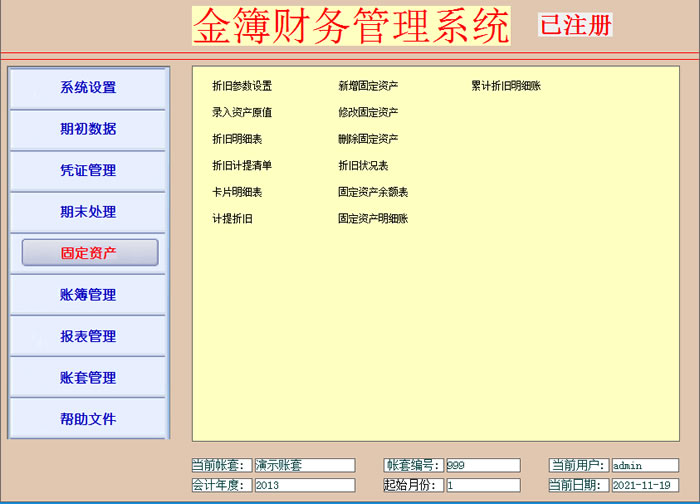The height and width of the screenshot is (504, 700).
Task: Run 计提折旧
Action: pyautogui.click(x=232, y=219)
